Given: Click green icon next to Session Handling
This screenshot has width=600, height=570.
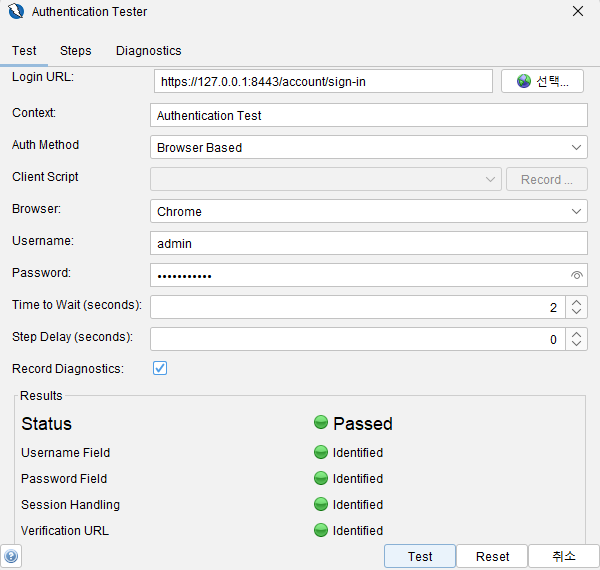Looking at the screenshot, I should [x=321, y=505].
